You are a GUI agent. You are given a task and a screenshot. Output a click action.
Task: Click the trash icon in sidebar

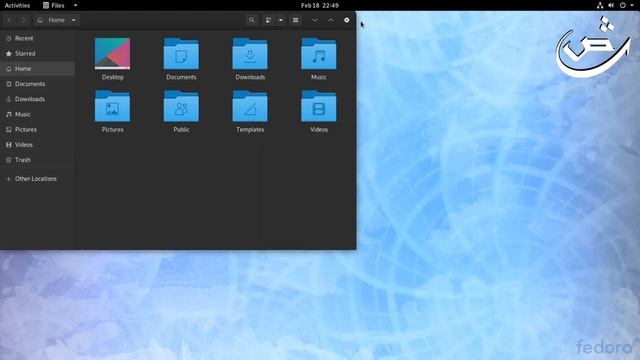point(9,160)
